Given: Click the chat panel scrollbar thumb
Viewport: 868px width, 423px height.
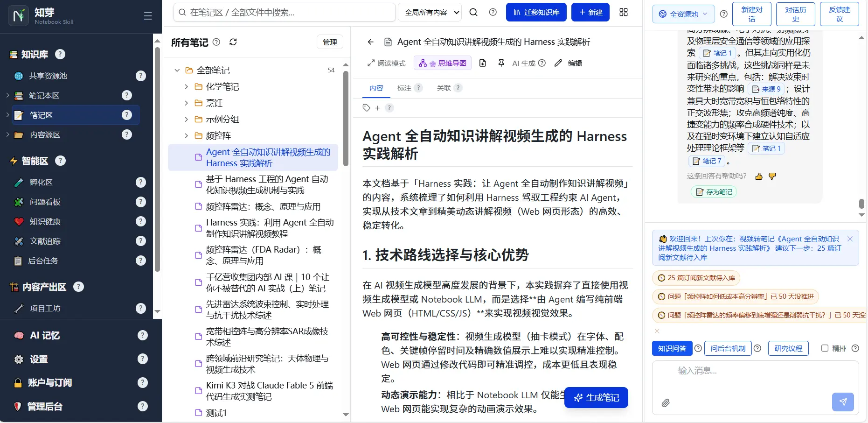Looking at the screenshot, I should click(861, 204).
